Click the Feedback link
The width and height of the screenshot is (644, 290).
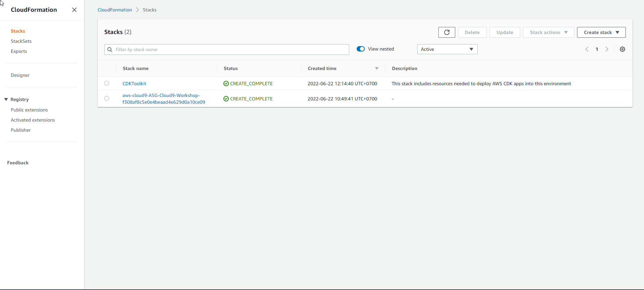(18, 163)
